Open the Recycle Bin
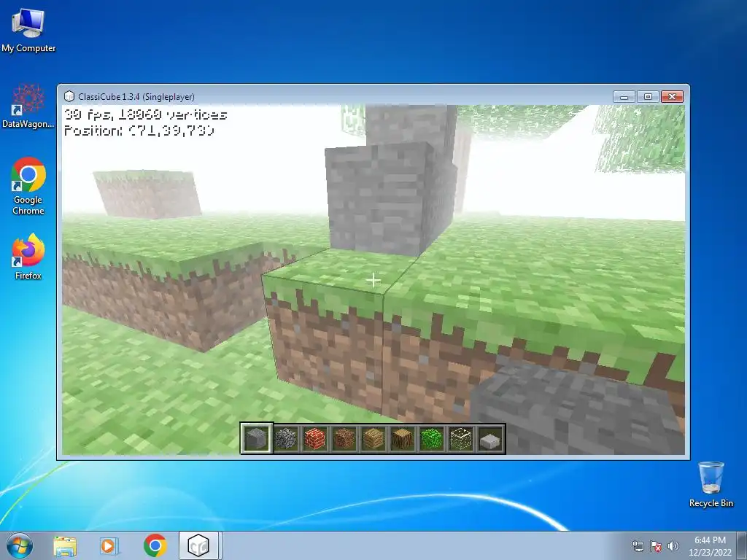This screenshot has height=560, width=747. (x=711, y=484)
